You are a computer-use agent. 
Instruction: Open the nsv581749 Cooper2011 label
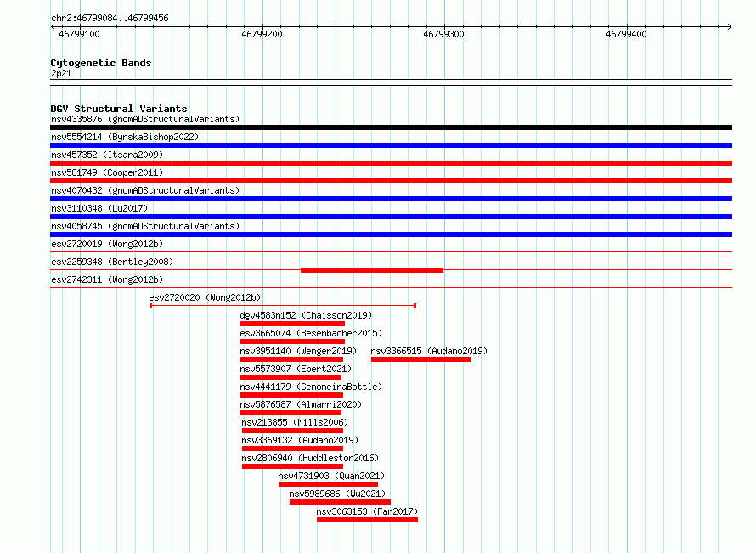pyautogui.click(x=107, y=172)
